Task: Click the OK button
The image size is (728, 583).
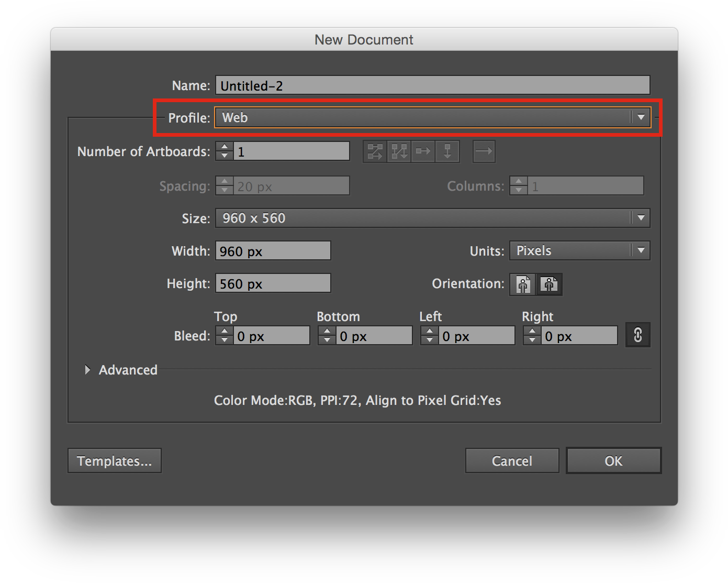Action: click(x=613, y=461)
